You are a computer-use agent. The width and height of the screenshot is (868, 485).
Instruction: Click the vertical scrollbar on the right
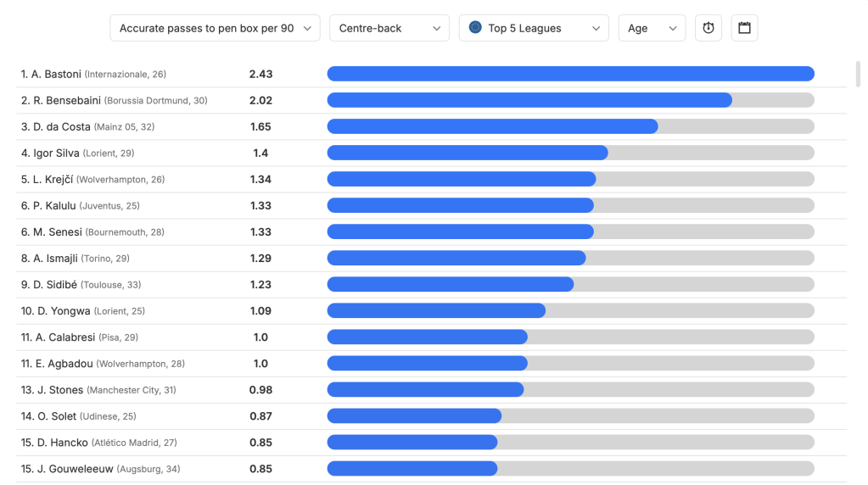click(x=859, y=75)
